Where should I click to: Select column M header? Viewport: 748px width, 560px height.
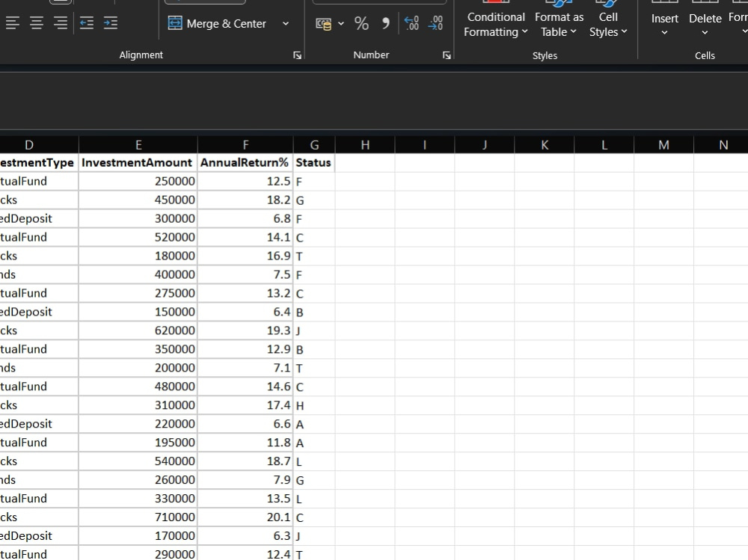point(664,145)
